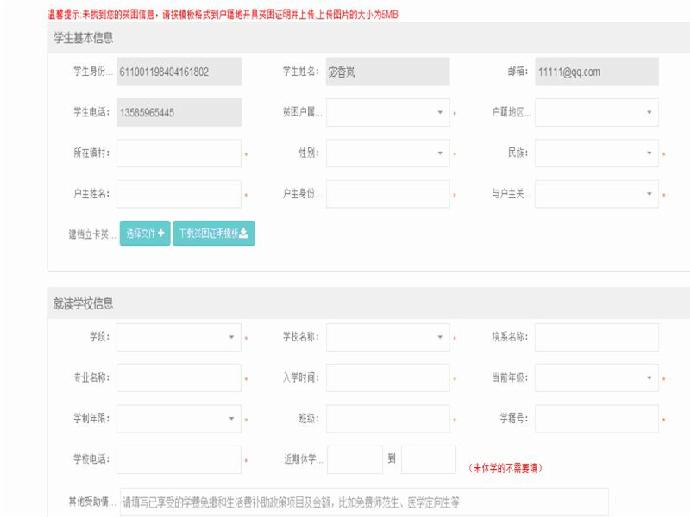Focus the 户主姓名 text field
The image size is (690, 517).
click(x=178, y=194)
